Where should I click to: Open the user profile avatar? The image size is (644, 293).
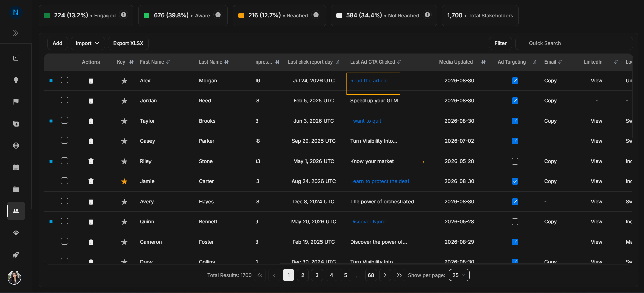tap(14, 278)
